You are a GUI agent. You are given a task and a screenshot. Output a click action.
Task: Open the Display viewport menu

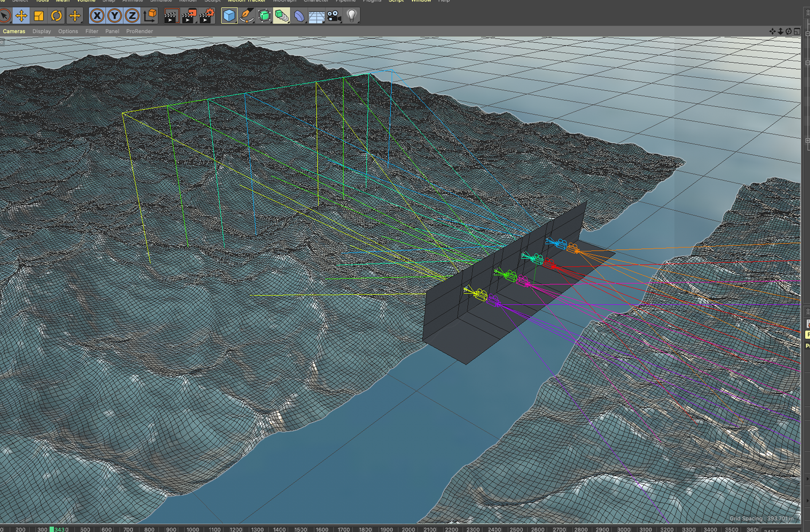pyautogui.click(x=41, y=31)
